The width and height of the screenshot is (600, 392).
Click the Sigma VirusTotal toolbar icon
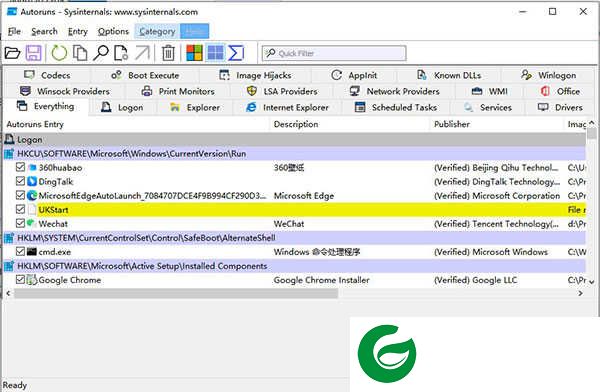coord(236,53)
